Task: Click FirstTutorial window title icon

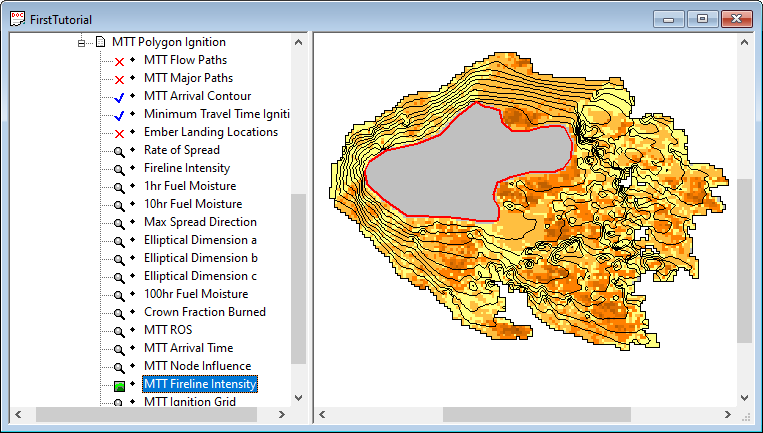Action: (x=18, y=19)
